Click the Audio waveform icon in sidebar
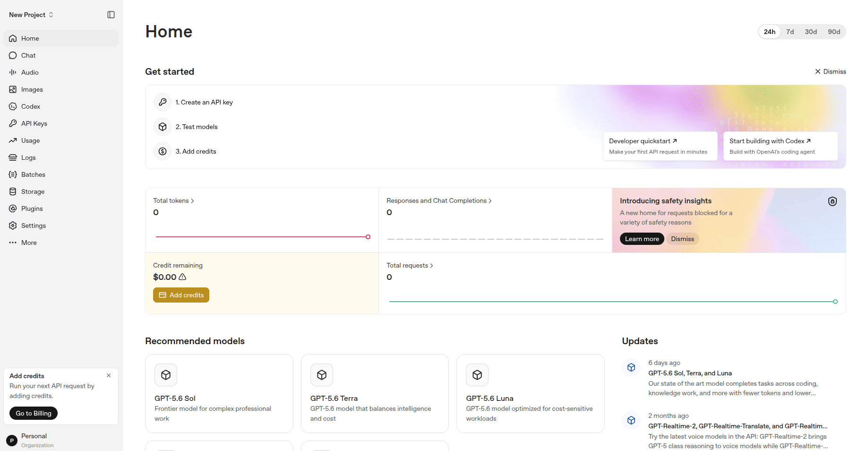868x451 pixels. tap(13, 72)
